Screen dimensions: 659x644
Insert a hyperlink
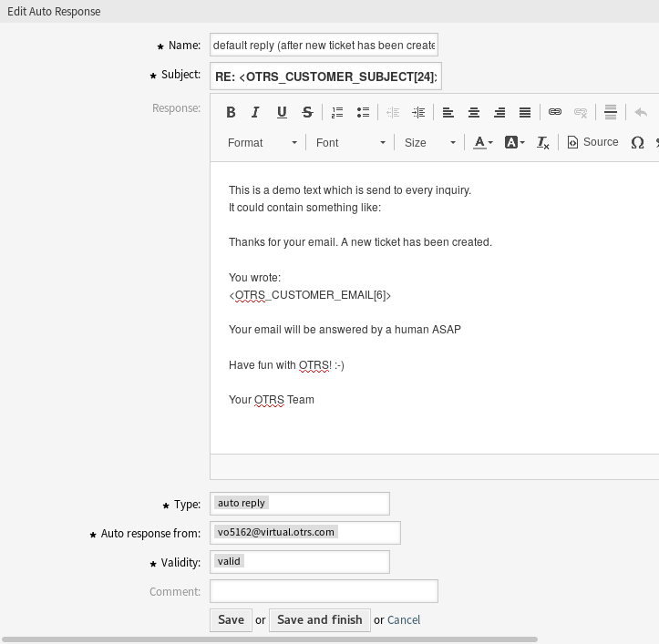(555, 112)
